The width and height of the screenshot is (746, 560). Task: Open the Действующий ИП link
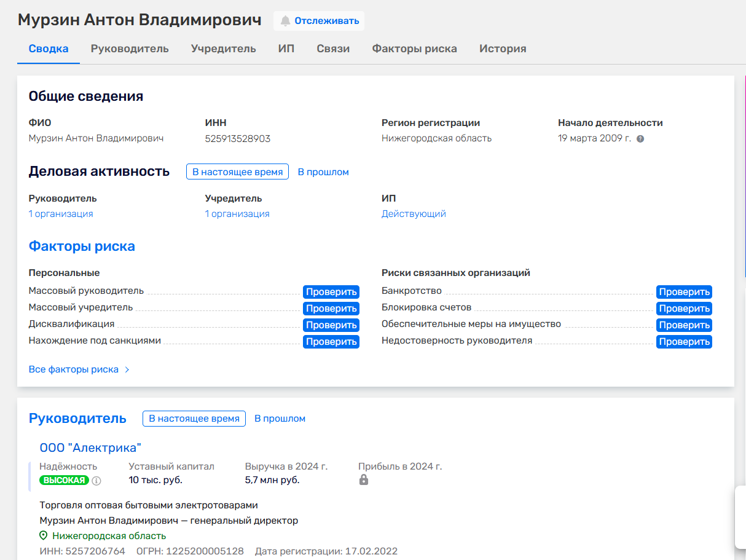point(414,214)
